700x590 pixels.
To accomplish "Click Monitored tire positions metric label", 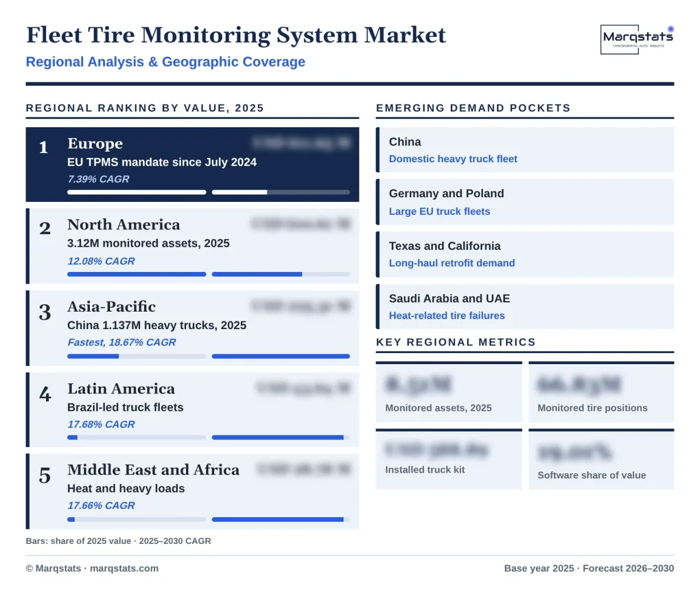I will click(x=593, y=408).
